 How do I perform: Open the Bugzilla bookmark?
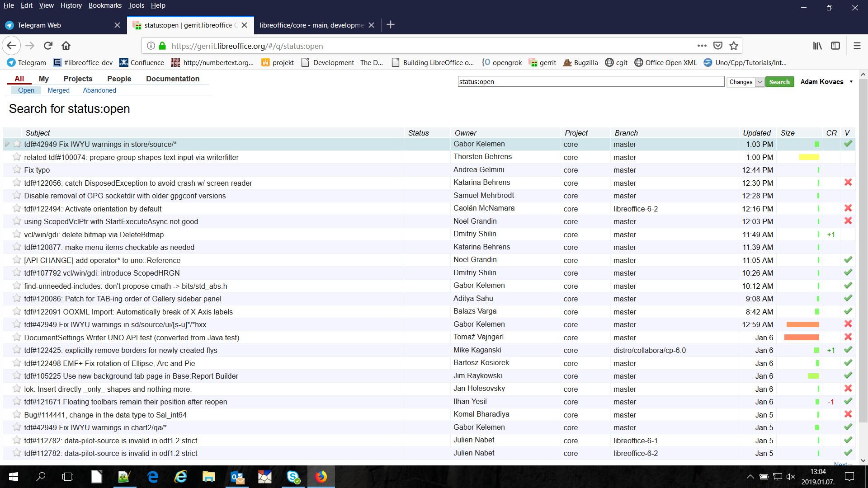pyautogui.click(x=580, y=63)
